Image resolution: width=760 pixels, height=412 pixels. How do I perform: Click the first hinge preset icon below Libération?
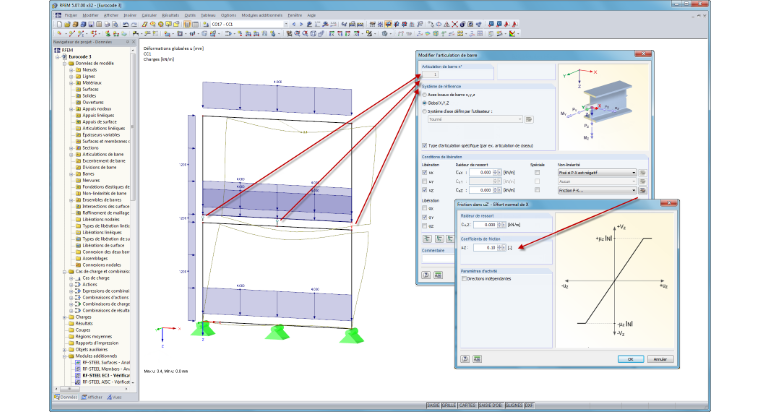click(427, 238)
